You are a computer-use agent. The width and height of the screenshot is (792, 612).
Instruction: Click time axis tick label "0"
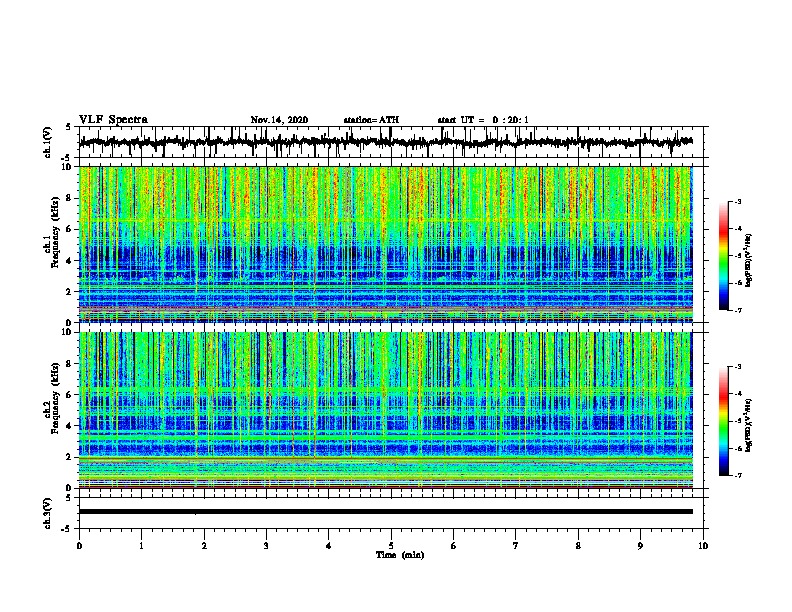(79, 546)
